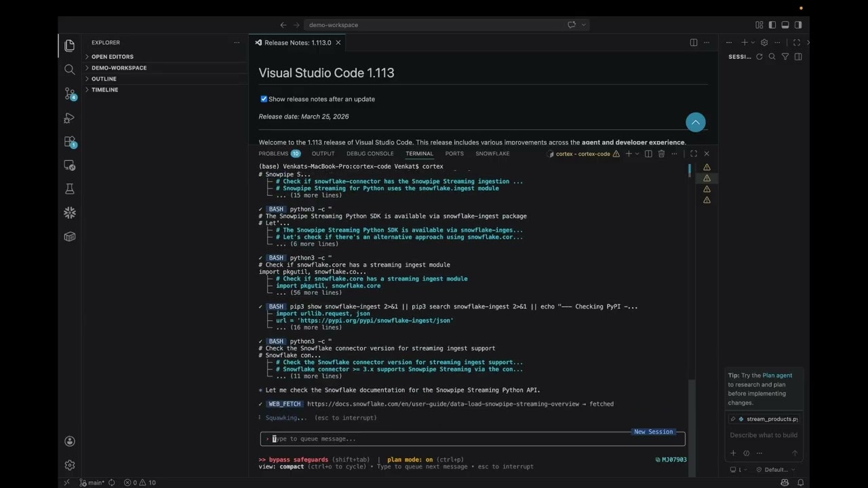
Task: Toggle Primary Side Bar visibility
Action: 772,25
